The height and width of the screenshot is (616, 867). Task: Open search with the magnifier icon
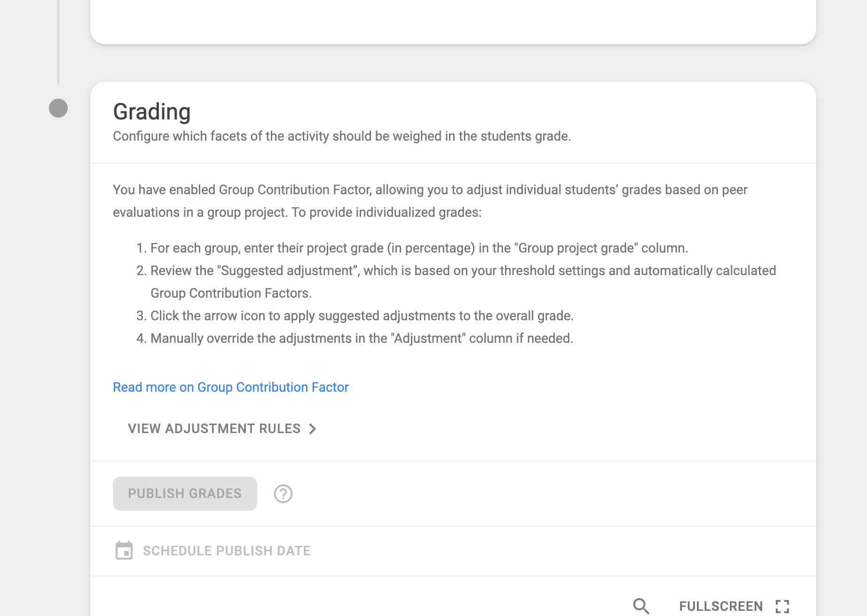pos(641,606)
